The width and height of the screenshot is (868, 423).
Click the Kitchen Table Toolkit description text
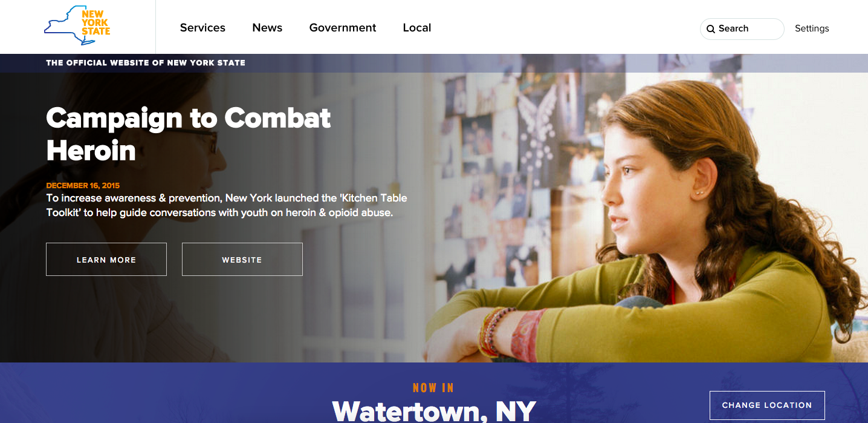coord(227,205)
